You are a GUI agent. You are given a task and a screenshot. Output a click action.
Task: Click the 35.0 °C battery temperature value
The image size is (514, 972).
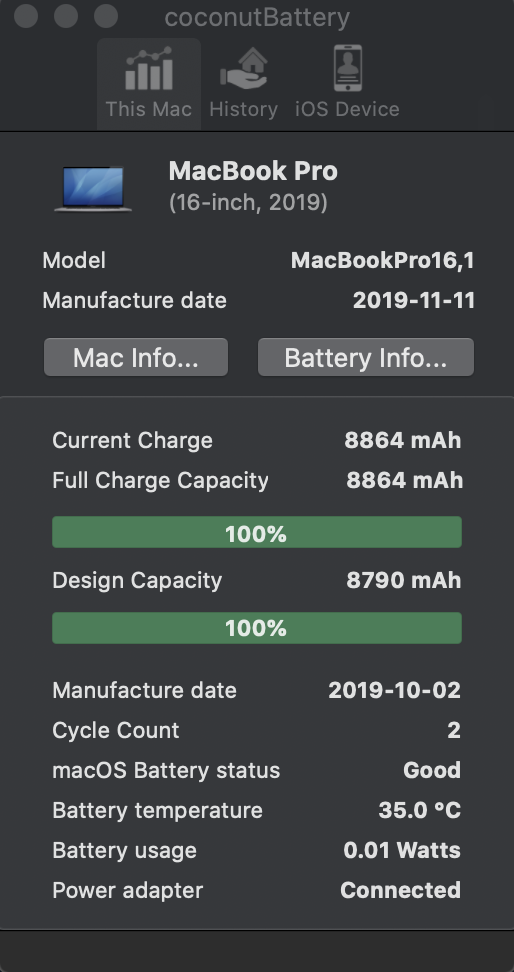[x=420, y=810]
